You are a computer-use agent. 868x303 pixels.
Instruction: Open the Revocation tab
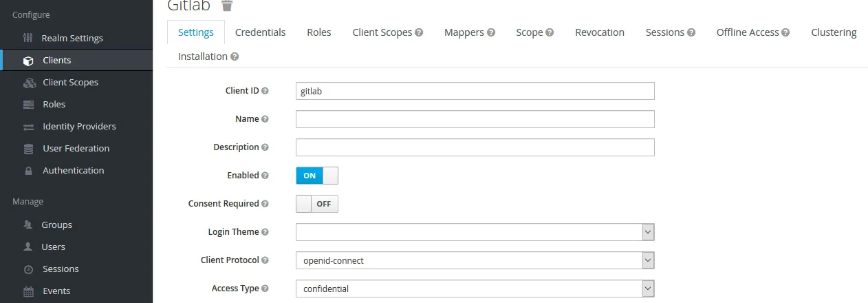coord(600,32)
